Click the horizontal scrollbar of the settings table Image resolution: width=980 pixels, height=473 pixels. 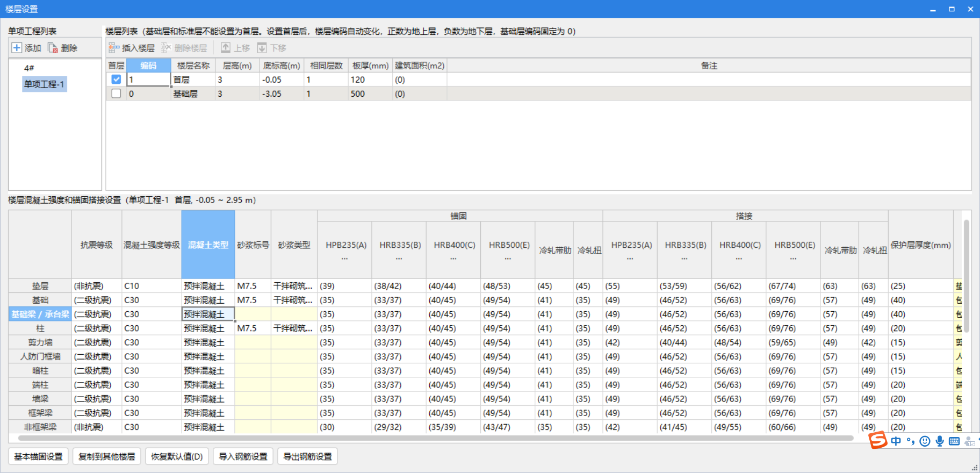point(435,438)
